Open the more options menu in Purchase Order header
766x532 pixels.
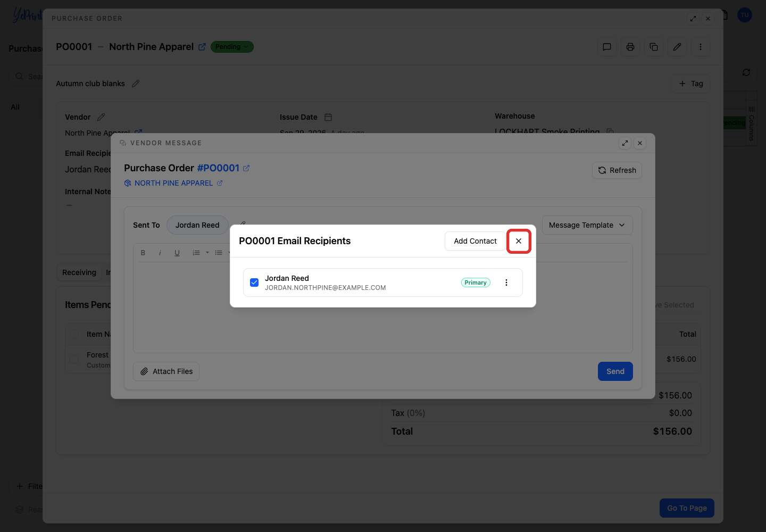point(701,47)
